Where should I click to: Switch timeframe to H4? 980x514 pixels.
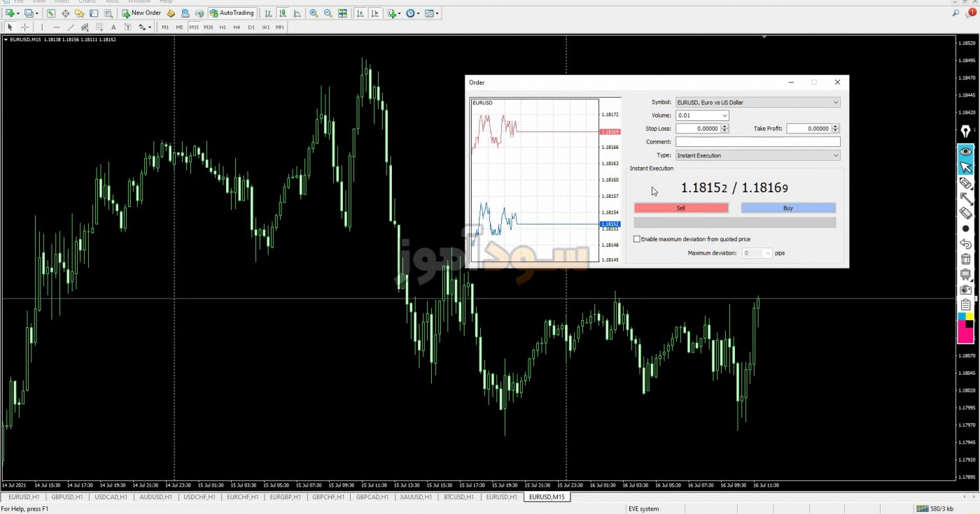(237, 27)
